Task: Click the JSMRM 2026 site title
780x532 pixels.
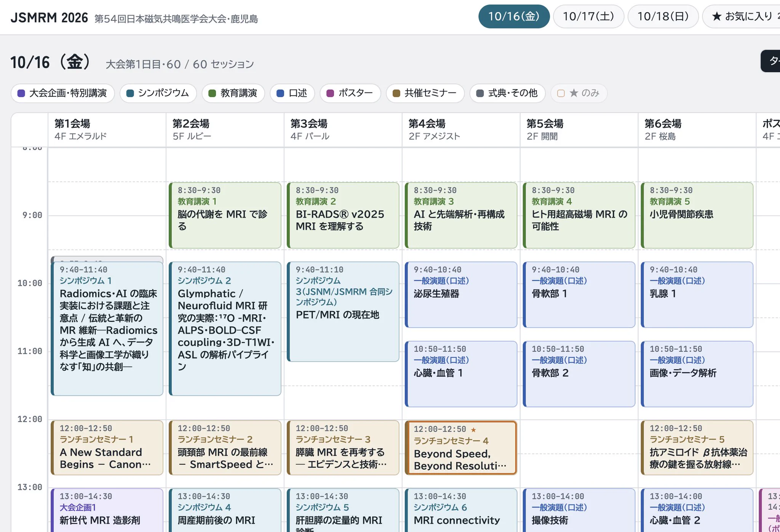Action: point(49,18)
